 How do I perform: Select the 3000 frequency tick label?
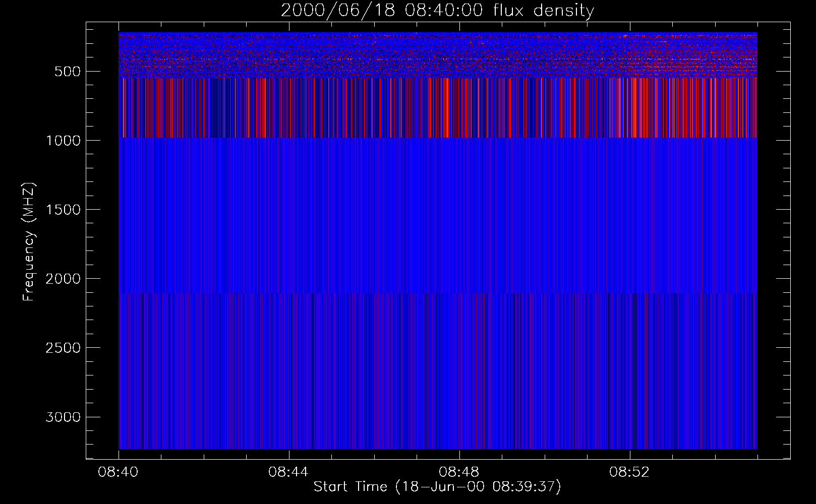(63, 417)
